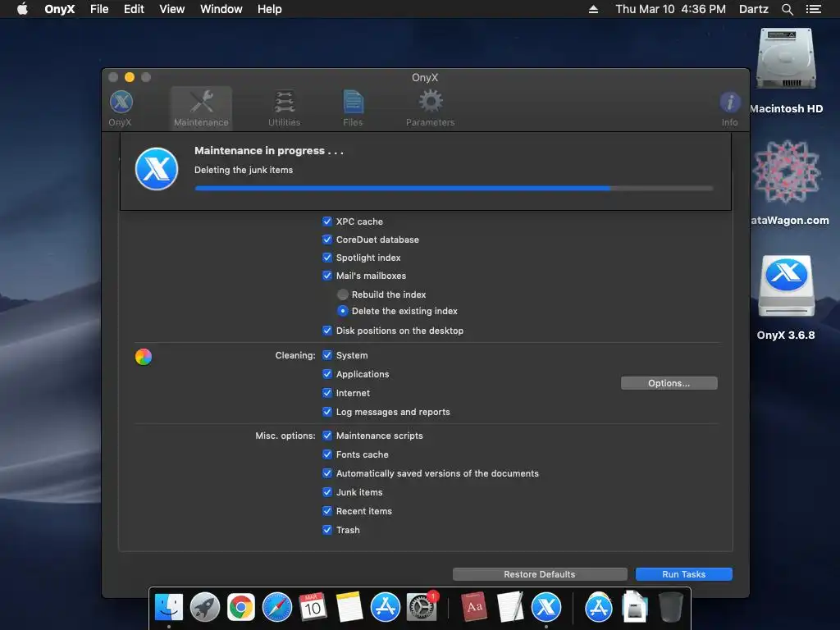The image size is (840, 630).
Task: Open OnyX 3.6.8 disk image on desktop
Action: [x=787, y=287]
